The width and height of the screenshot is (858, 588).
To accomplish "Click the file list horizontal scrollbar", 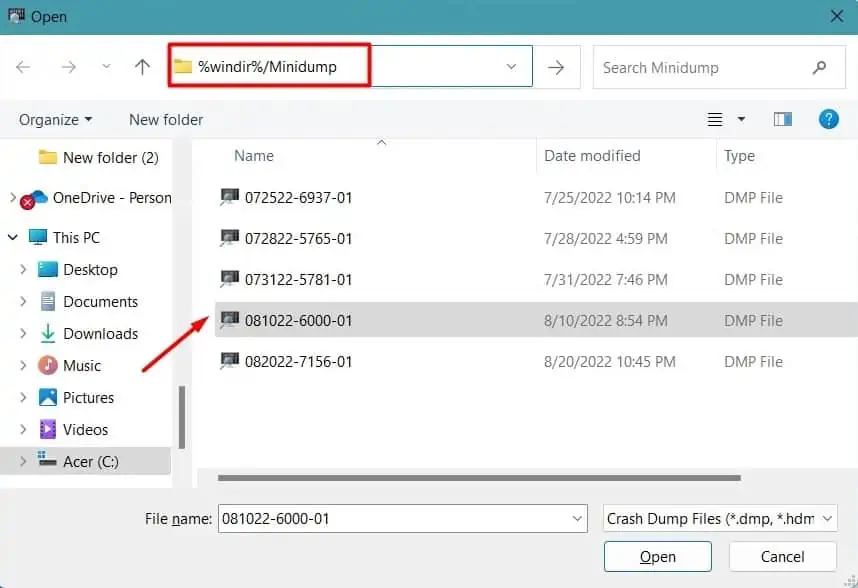I will pyautogui.click(x=479, y=478).
